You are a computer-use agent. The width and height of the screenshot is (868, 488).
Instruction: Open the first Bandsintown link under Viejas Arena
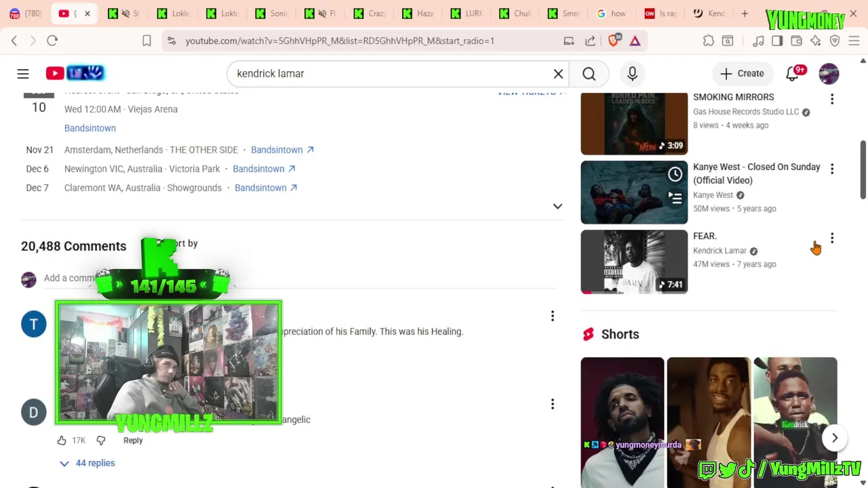90,128
